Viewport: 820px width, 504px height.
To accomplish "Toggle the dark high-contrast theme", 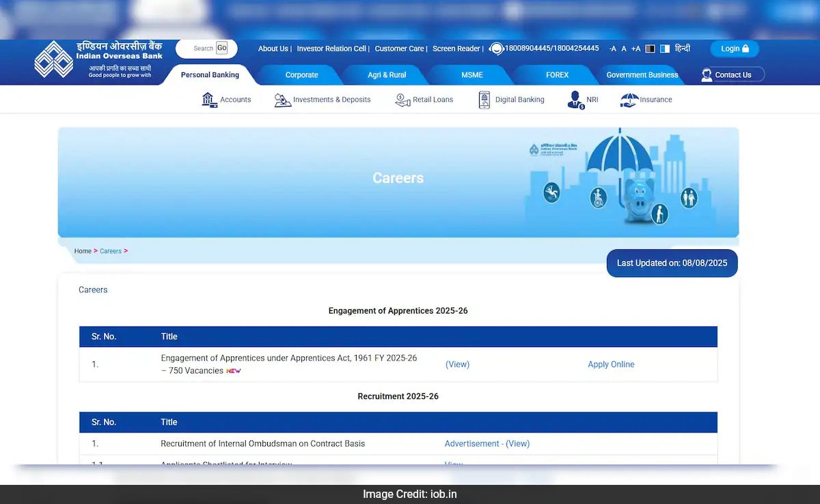I will click(650, 48).
